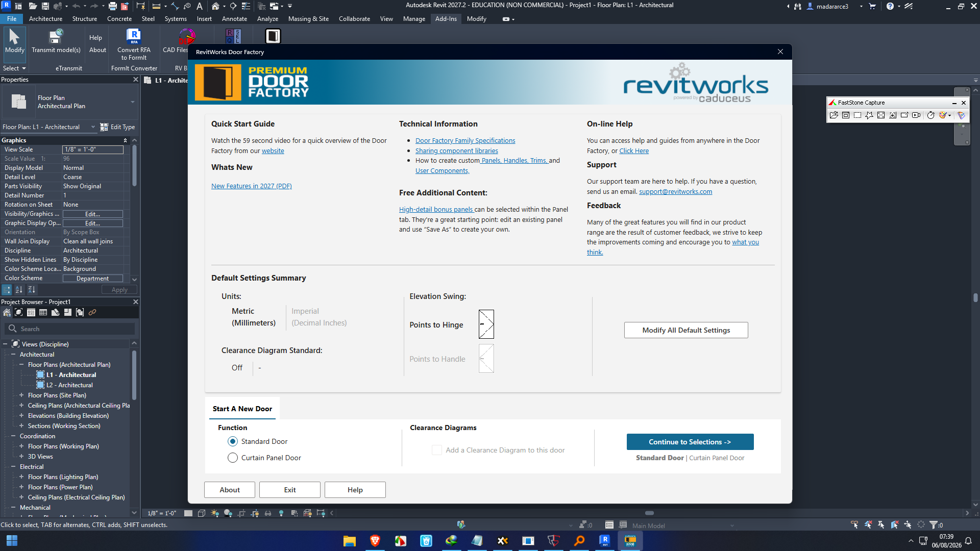Tick the Add a Clearance Diagram checkbox

point(437,450)
